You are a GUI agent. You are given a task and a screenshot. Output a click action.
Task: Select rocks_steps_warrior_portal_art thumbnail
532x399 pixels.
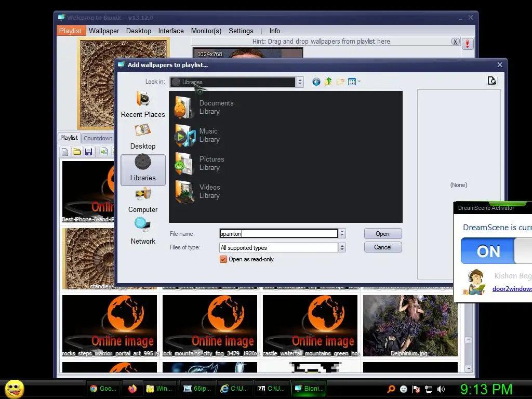click(110, 326)
